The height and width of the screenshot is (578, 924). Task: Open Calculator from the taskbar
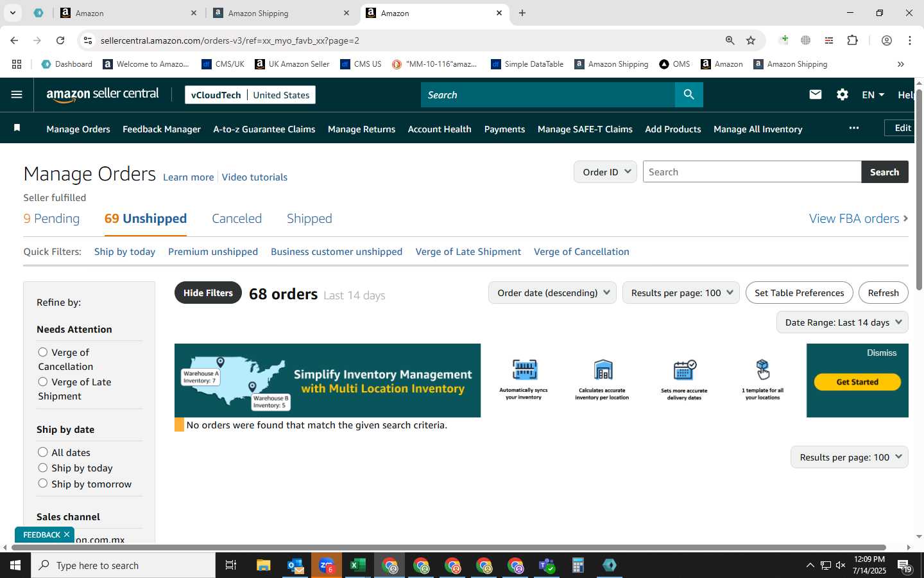point(577,565)
